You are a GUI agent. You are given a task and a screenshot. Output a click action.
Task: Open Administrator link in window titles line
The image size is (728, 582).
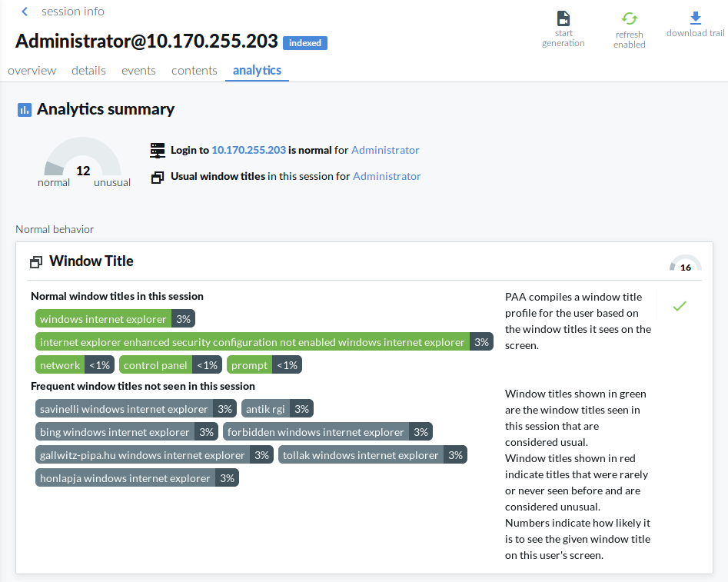pyautogui.click(x=387, y=176)
